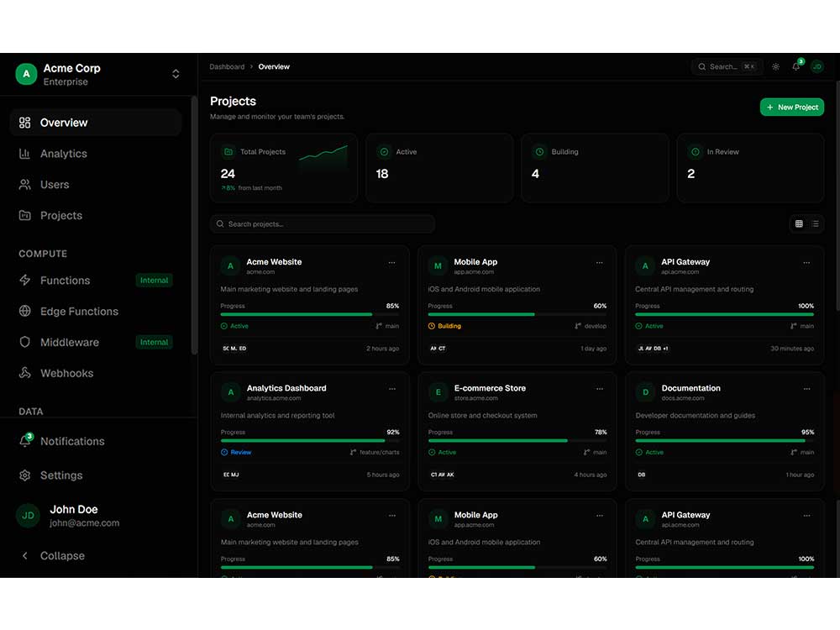840x630 pixels.
Task: Click the first Mobile App 60% progress bar
Action: tap(517, 314)
